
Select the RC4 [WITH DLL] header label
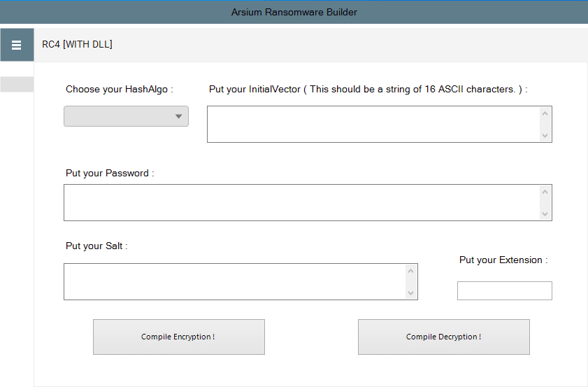point(77,45)
